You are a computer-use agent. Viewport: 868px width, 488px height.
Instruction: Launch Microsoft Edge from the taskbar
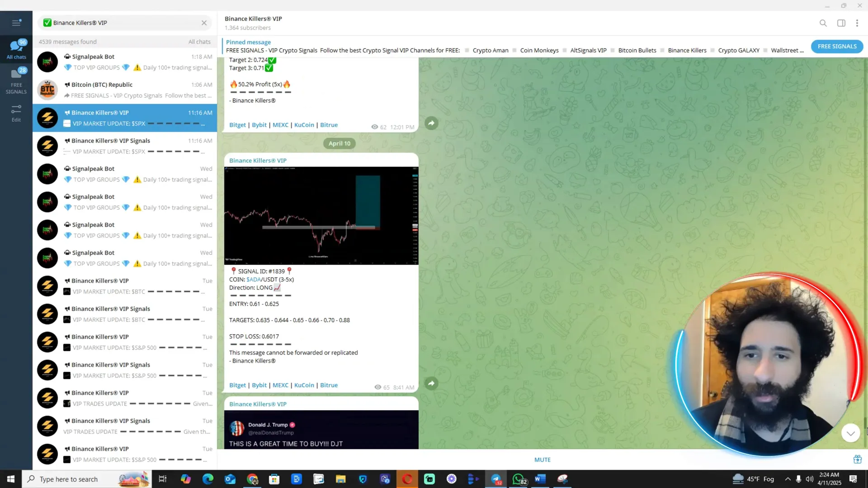[x=208, y=479]
